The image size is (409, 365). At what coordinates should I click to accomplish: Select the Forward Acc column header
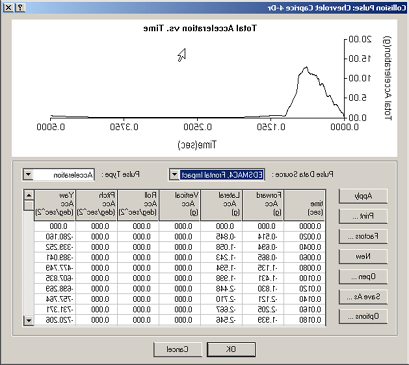click(263, 205)
